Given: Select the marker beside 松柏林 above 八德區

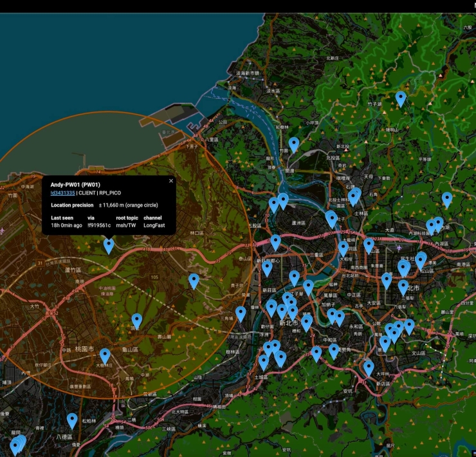Looking at the screenshot, I should (72, 421).
